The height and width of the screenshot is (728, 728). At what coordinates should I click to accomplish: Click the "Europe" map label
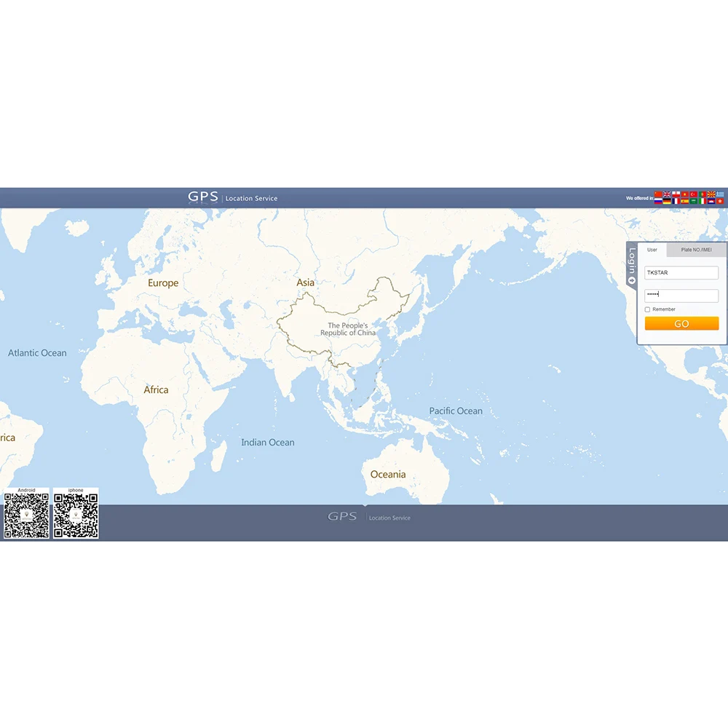[x=163, y=282]
